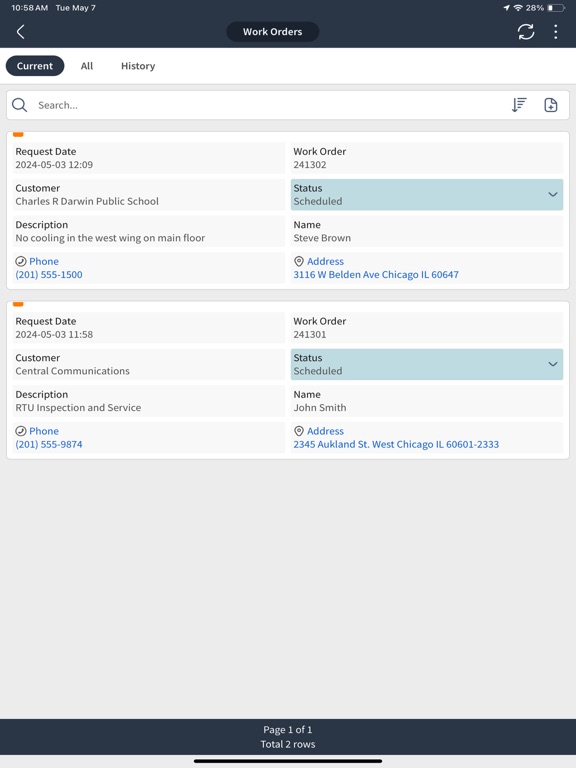Refresh the work orders list
This screenshot has height=768, width=576.
(x=526, y=32)
